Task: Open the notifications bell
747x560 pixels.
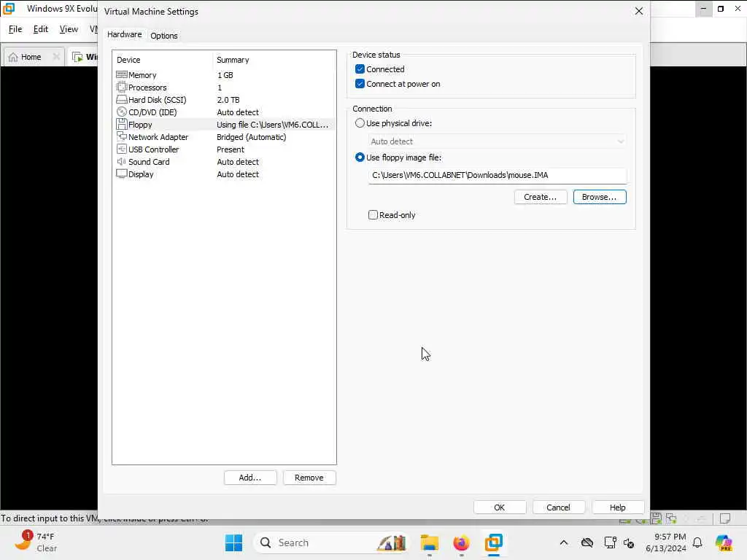Action: pyautogui.click(x=697, y=542)
